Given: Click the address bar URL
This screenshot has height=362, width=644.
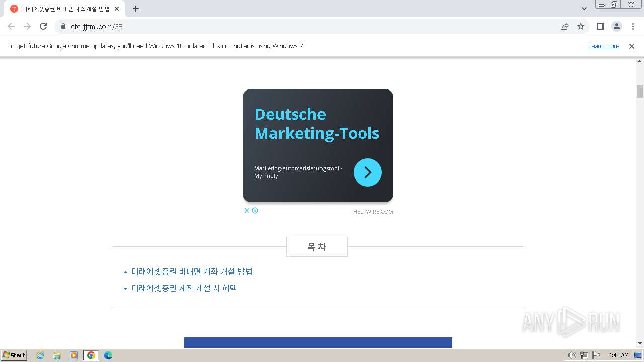Looking at the screenshot, I should (97, 27).
